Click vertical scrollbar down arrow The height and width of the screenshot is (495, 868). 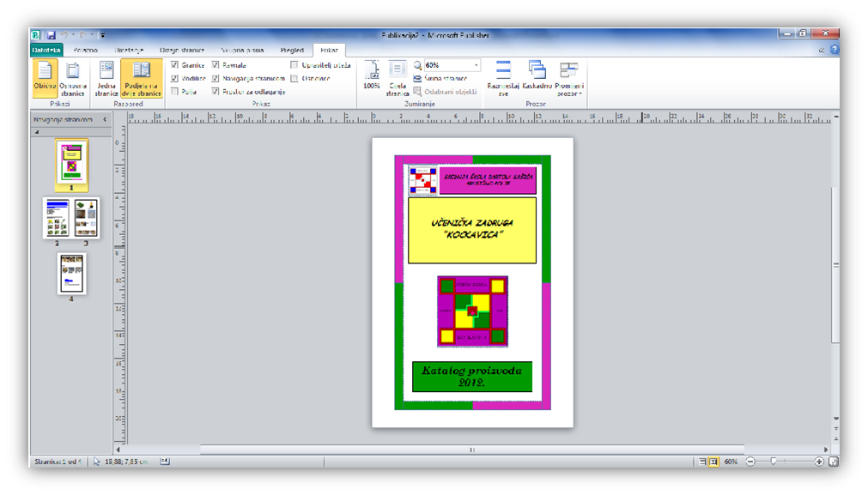click(x=836, y=419)
